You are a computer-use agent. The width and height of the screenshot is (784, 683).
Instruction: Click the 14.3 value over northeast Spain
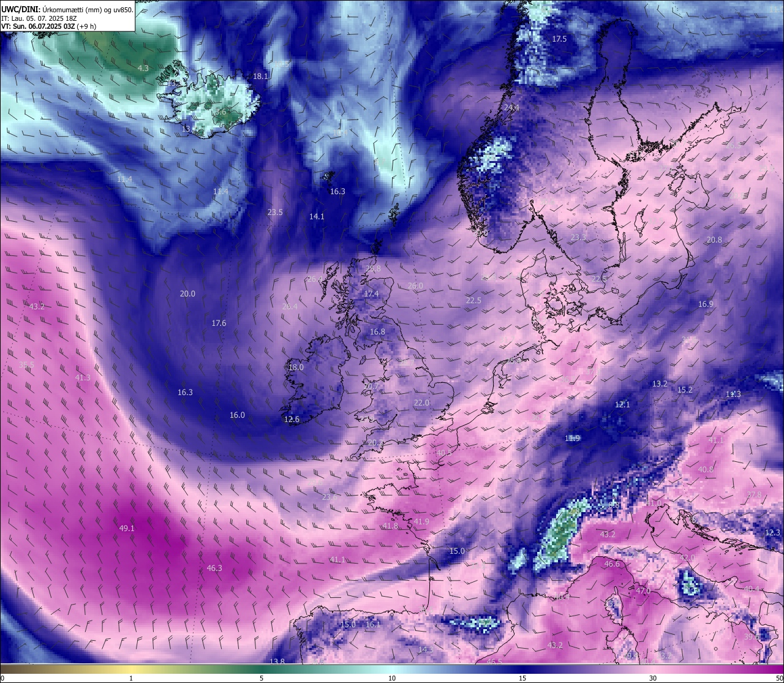[x=425, y=649]
